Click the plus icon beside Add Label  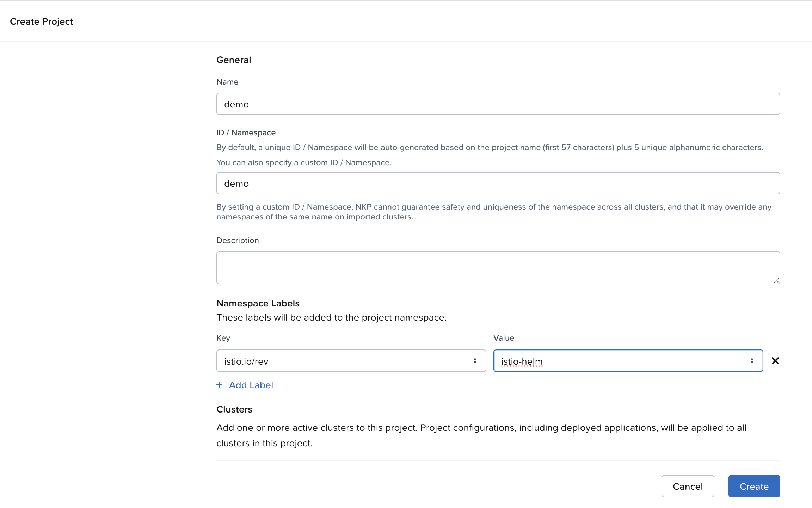219,385
